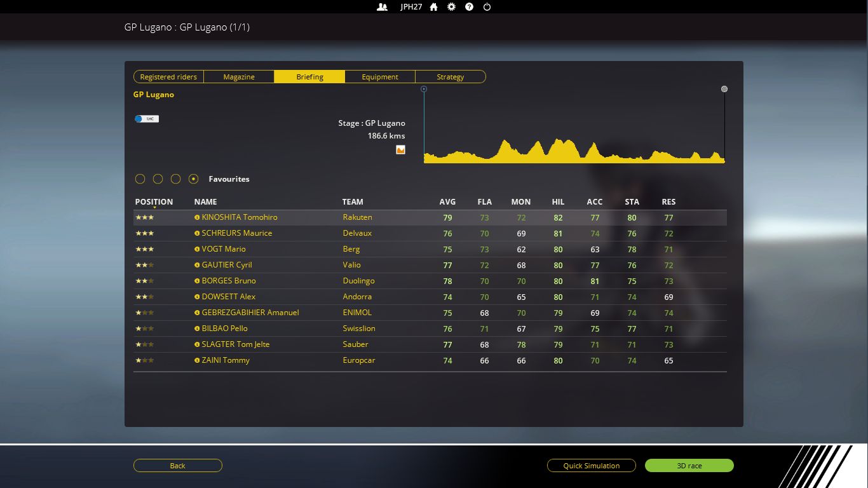The width and height of the screenshot is (868, 488).
Task: Open help via question mark icon
Action: (x=469, y=7)
